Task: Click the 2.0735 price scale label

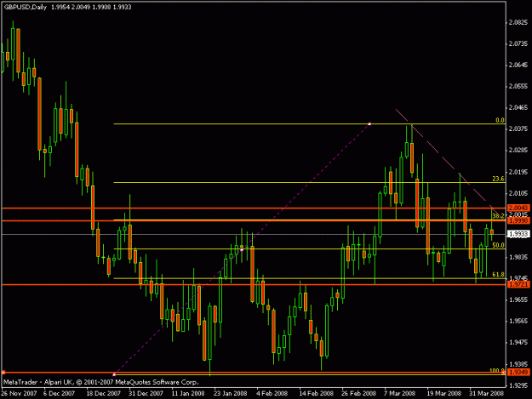Action: [x=518, y=43]
